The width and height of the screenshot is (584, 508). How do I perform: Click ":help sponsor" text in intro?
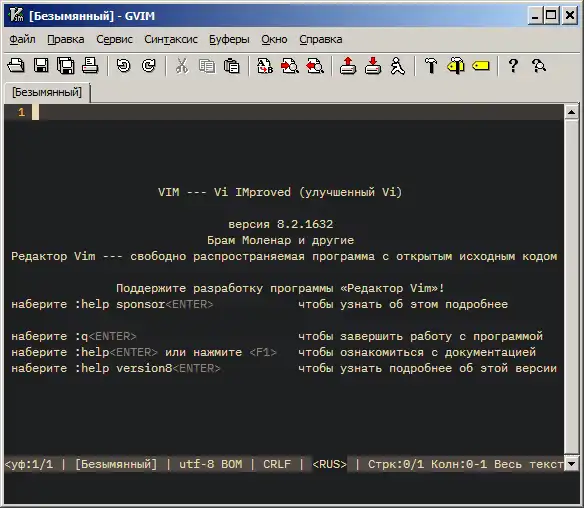coord(120,304)
